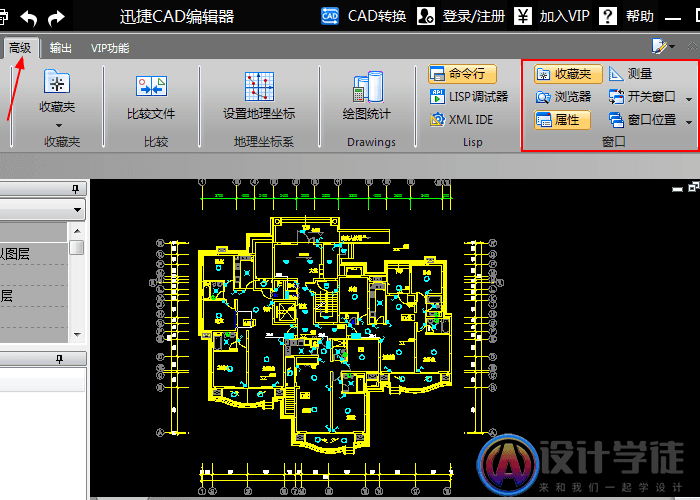Switch to the 输出 ribbon tab

pos(61,48)
